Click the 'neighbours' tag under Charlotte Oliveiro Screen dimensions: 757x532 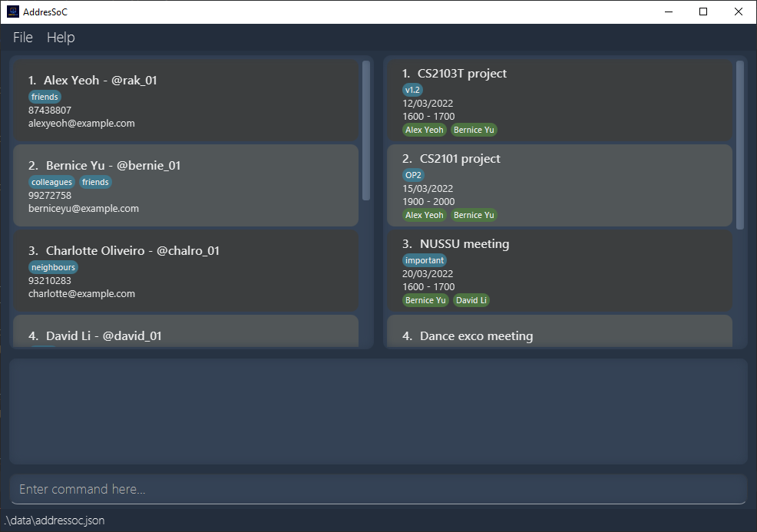[x=53, y=267]
